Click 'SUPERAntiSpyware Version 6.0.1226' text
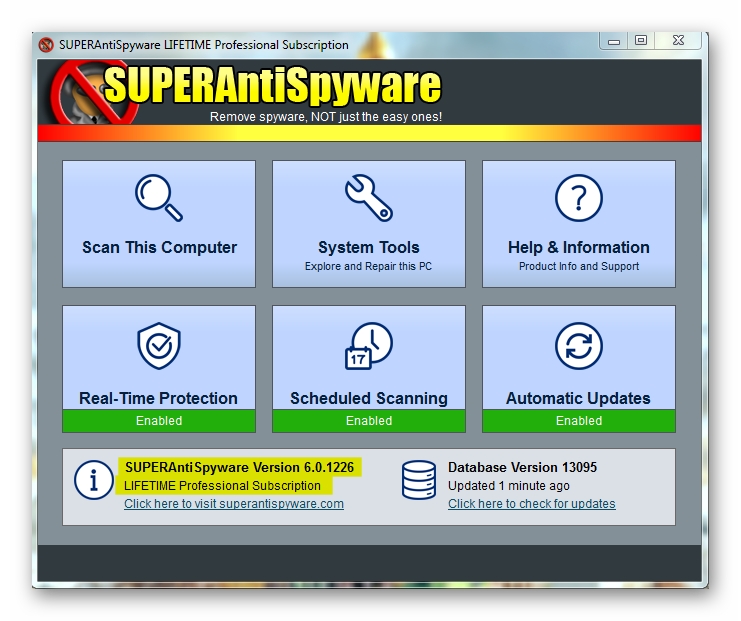This screenshot has height=621, width=741. [240, 467]
